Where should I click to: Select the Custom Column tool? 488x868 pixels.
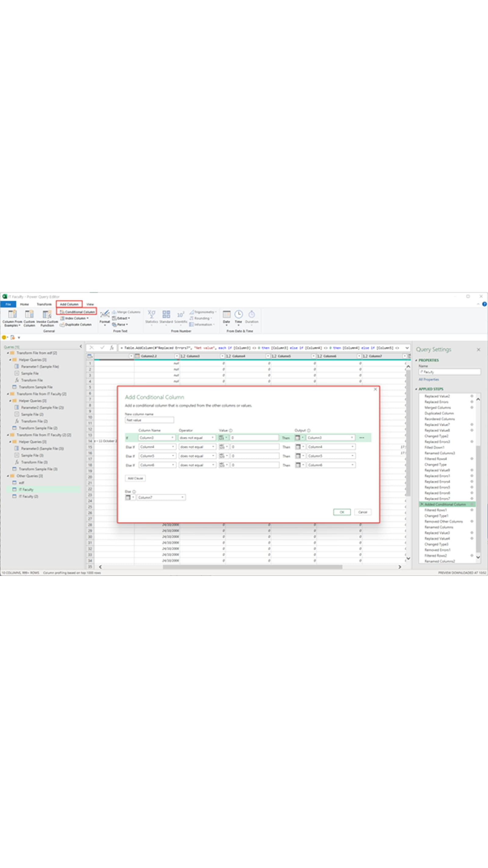click(x=29, y=314)
